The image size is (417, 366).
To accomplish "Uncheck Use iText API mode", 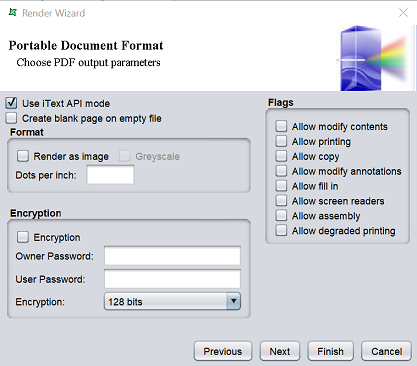I will pyautogui.click(x=11, y=103).
